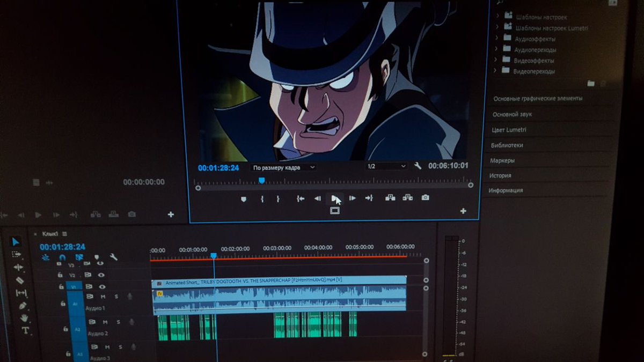The width and height of the screenshot is (644, 362).
Task: Click the Play button in Source monitor
Action: point(38,215)
